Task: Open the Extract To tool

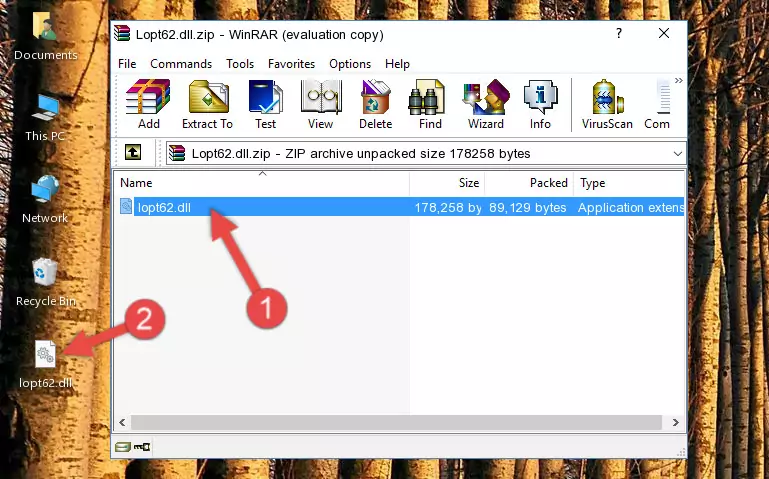Action: (x=207, y=104)
